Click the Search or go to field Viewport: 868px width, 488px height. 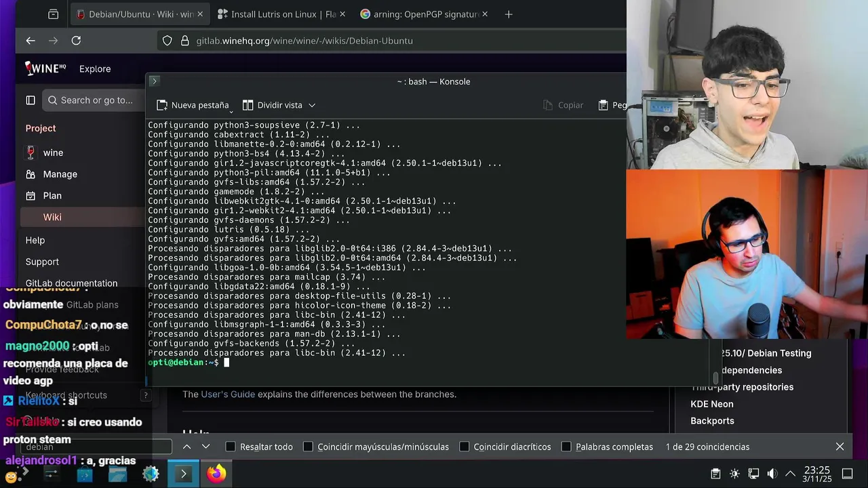pos(94,100)
